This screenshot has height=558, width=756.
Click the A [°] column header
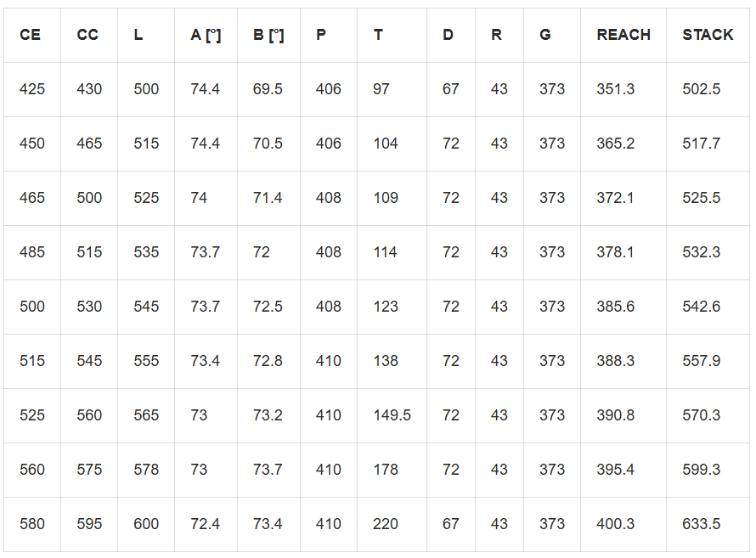(206, 35)
